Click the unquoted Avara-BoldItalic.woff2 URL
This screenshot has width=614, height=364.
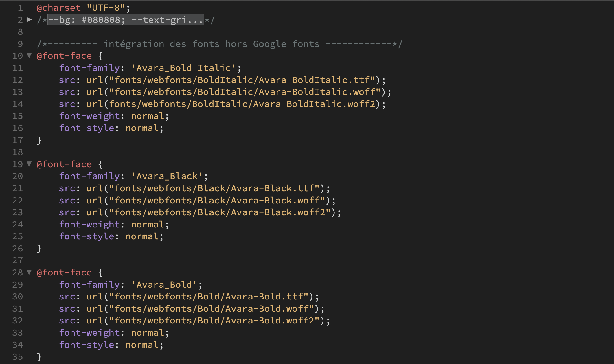click(242, 104)
